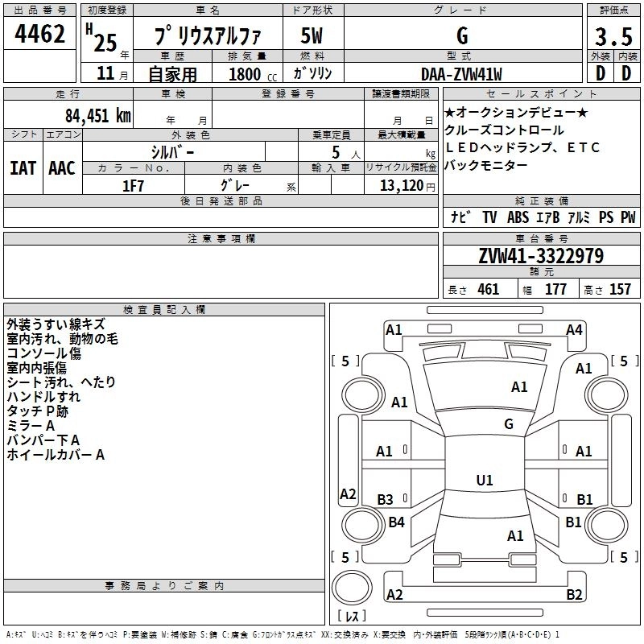Click the B4 damage mark on diagram
The image size is (644, 644).
pyautogui.click(x=396, y=522)
